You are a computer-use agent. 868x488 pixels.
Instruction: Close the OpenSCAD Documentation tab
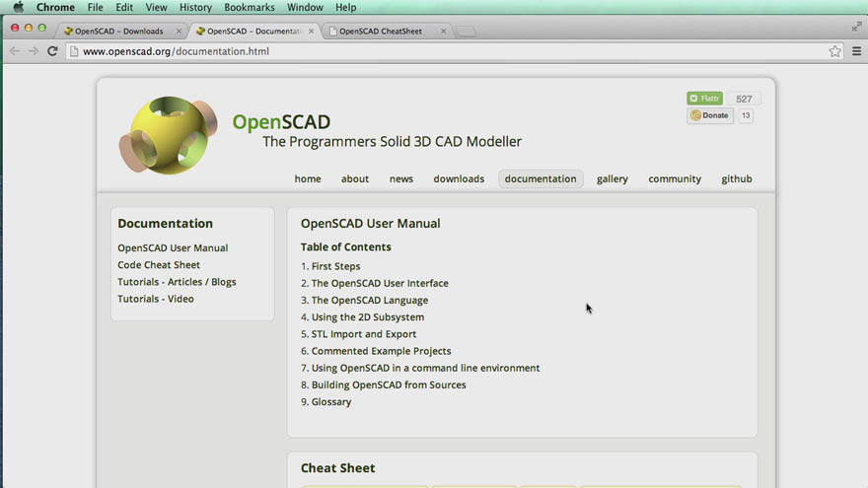311,31
